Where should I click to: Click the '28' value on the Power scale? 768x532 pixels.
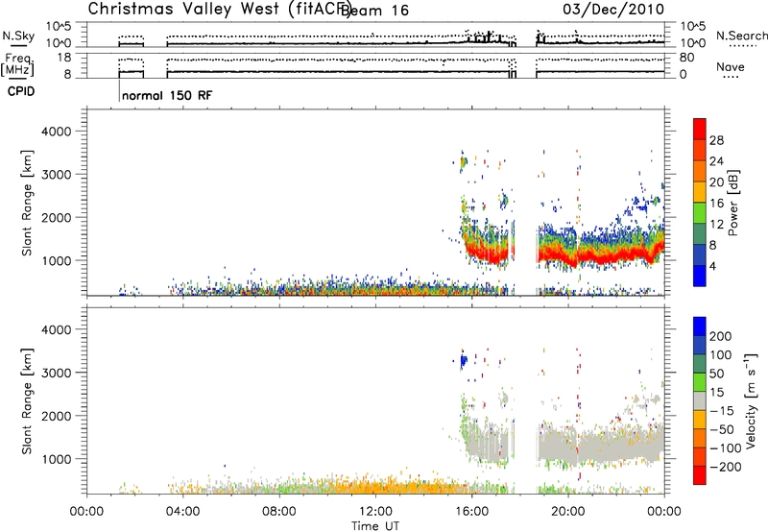coord(716,140)
